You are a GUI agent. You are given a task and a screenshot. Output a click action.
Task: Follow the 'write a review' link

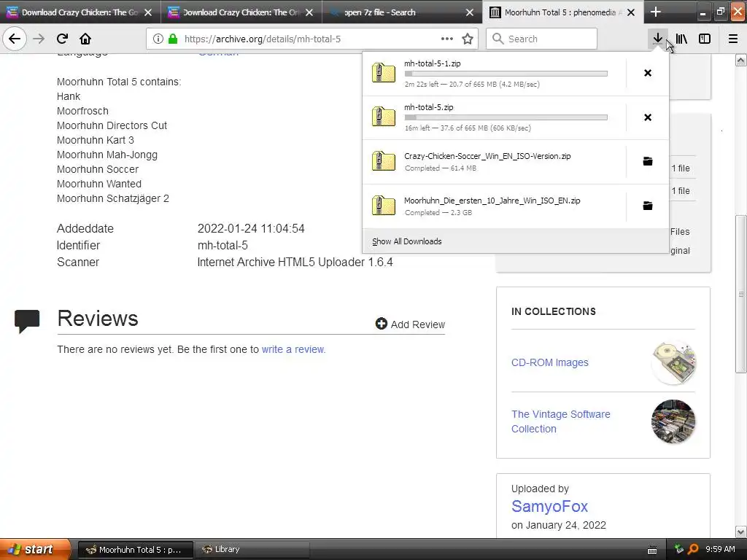pyautogui.click(x=293, y=349)
